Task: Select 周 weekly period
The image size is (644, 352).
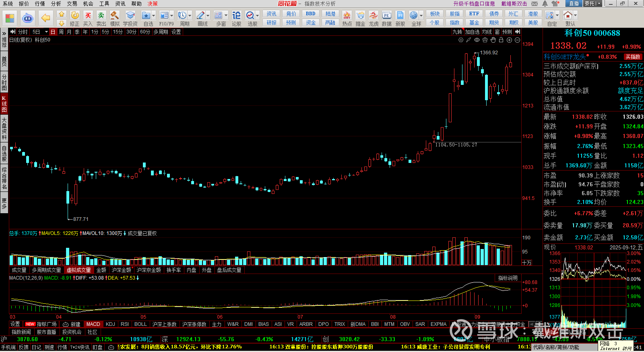Action: pos(61,32)
